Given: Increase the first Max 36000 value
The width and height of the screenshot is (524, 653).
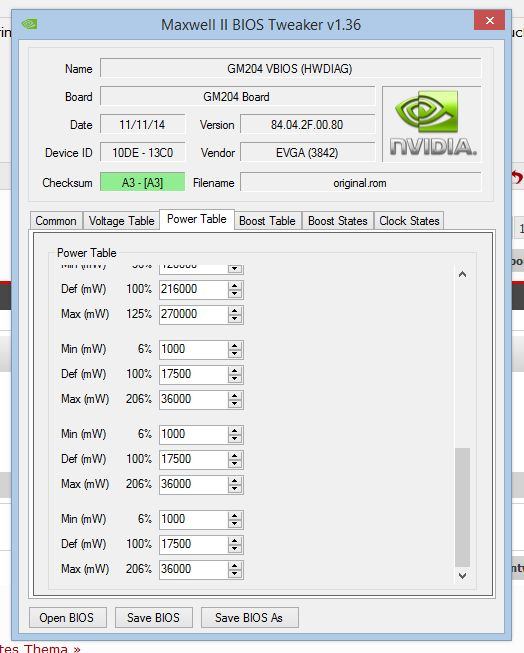Looking at the screenshot, I should (235, 395).
